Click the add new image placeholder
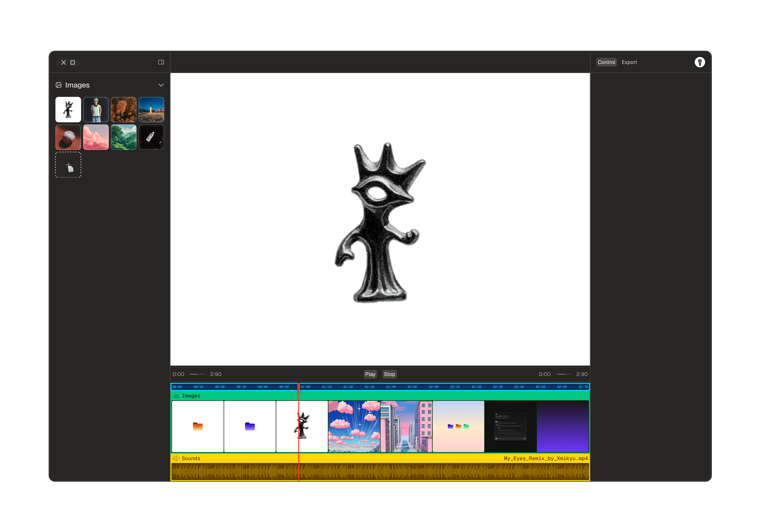This screenshot has width=760, height=532. pos(68,165)
